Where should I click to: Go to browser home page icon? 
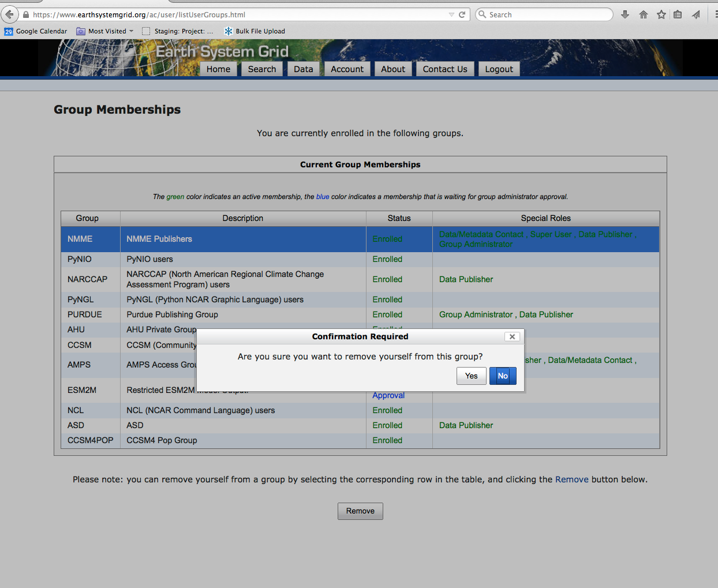[643, 14]
